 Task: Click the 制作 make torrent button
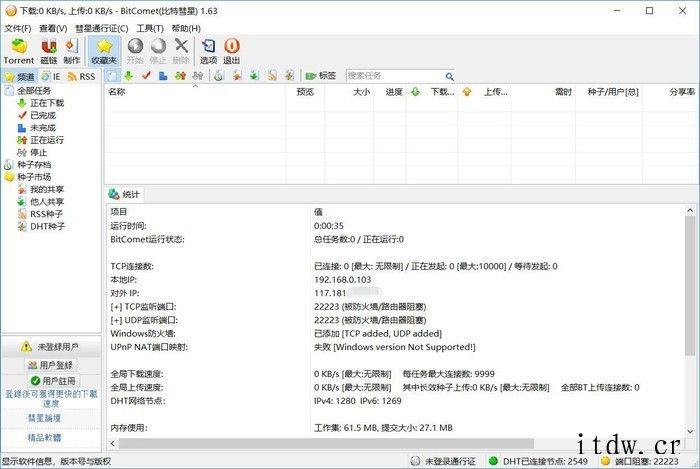[71, 51]
